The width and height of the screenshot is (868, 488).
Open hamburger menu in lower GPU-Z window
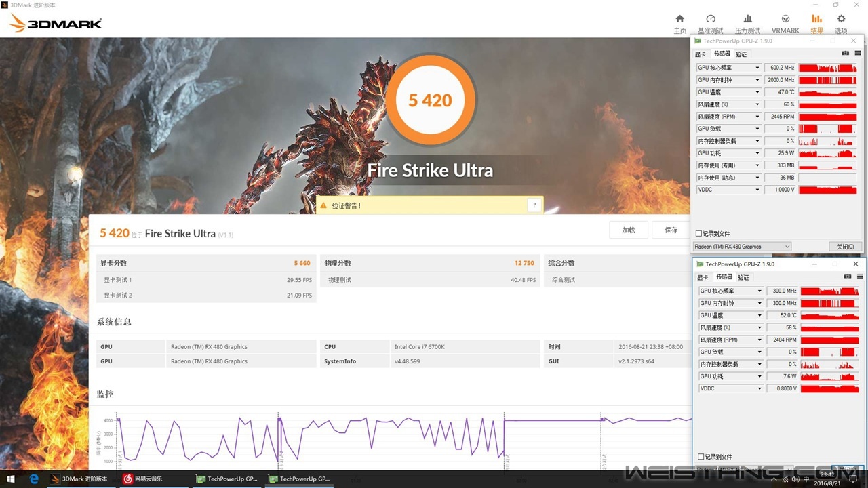[x=859, y=277]
